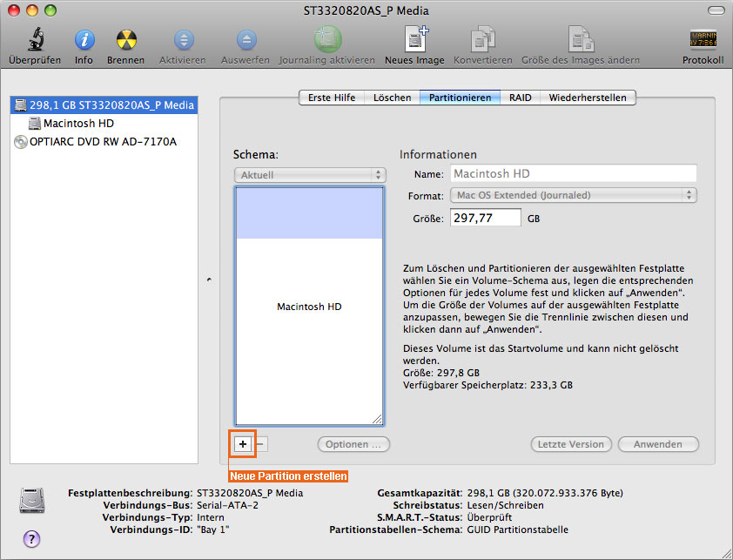
Task: Click Größe des Images ändern icon
Action: click(x=581, y=39)
